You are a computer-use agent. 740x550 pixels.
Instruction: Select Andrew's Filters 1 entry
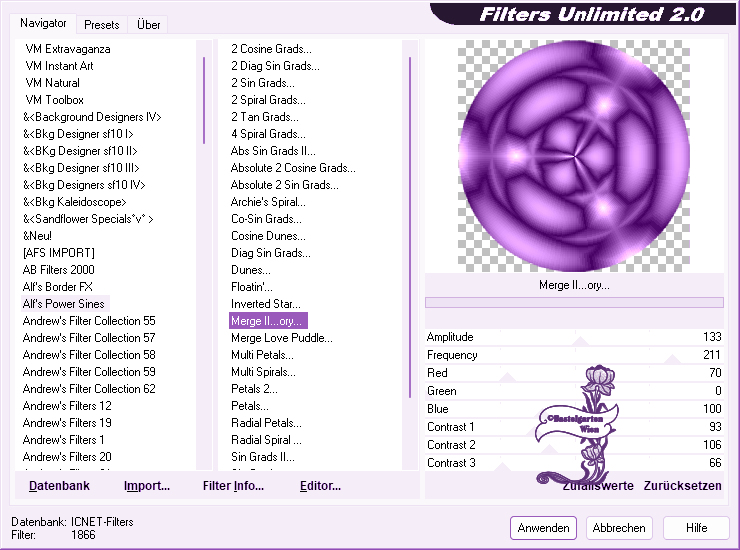point(63,440)
